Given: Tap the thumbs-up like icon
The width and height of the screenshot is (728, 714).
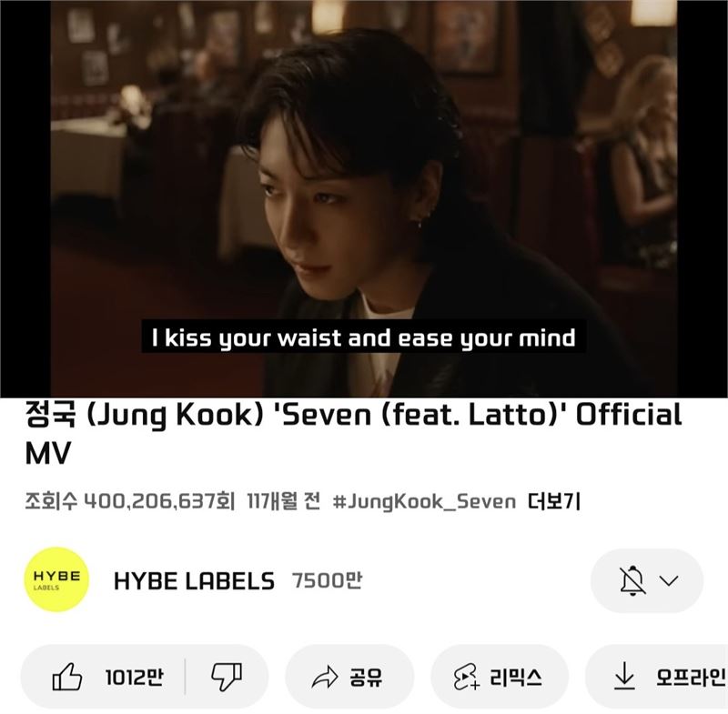Looking at the screenshot, I should [x=66, y=677].
